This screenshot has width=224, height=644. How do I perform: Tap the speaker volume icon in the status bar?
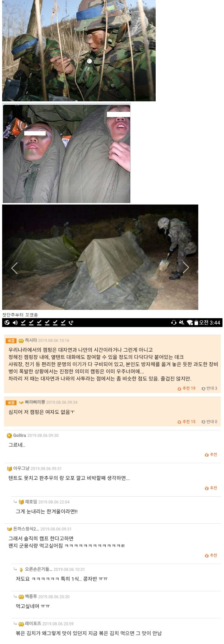[15, 322]
